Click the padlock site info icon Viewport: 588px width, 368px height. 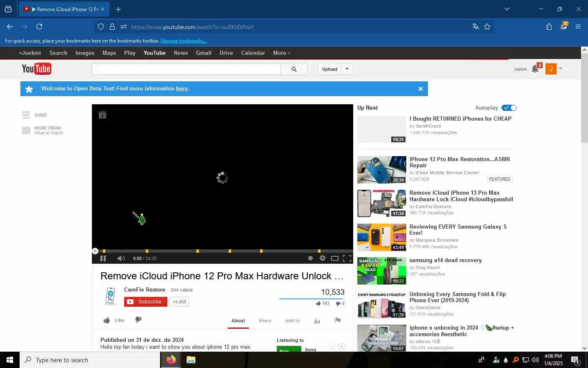tap(112, 27)
